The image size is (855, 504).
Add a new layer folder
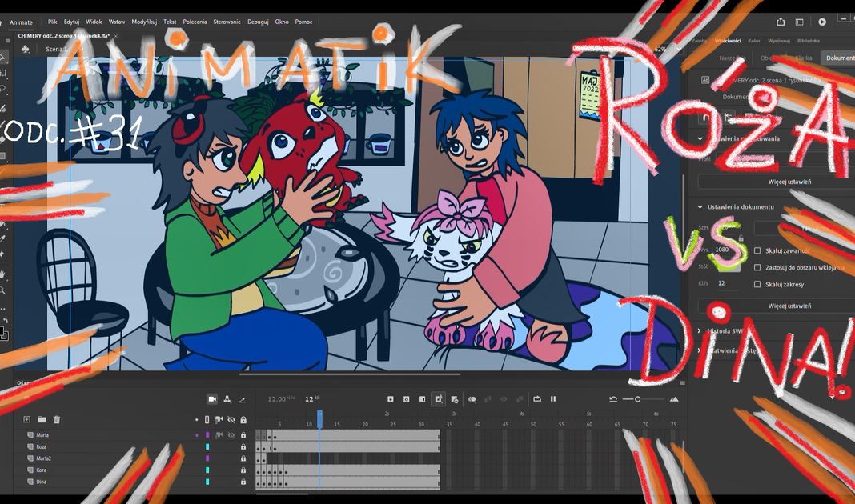click(42, 419)
